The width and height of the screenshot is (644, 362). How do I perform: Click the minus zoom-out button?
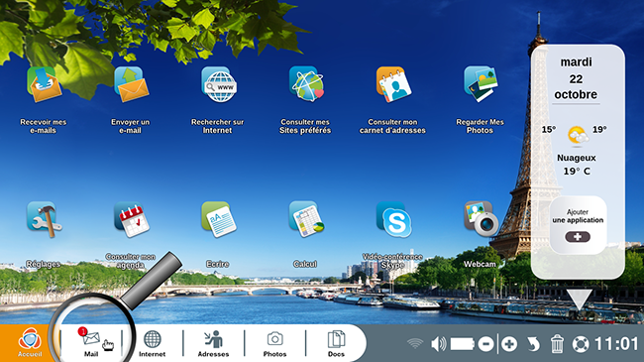485,344
